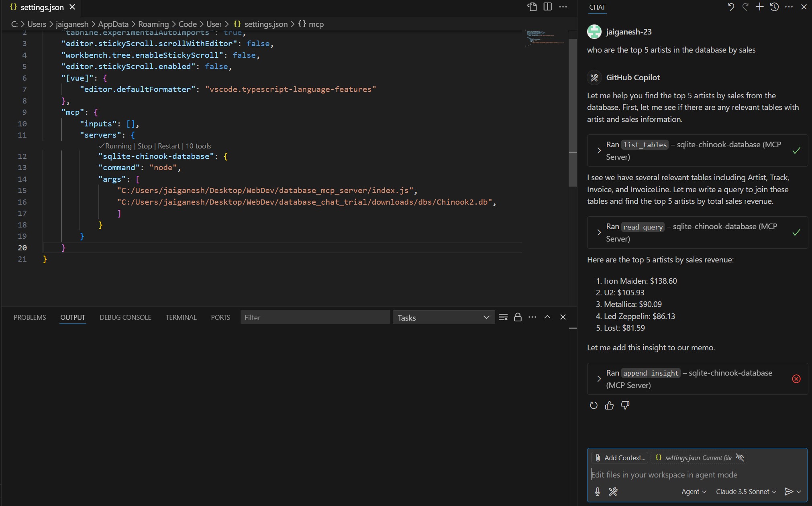Expand the append_insight tool call details
The width and height of the screenshot is (812, 506).
[599, 379]
